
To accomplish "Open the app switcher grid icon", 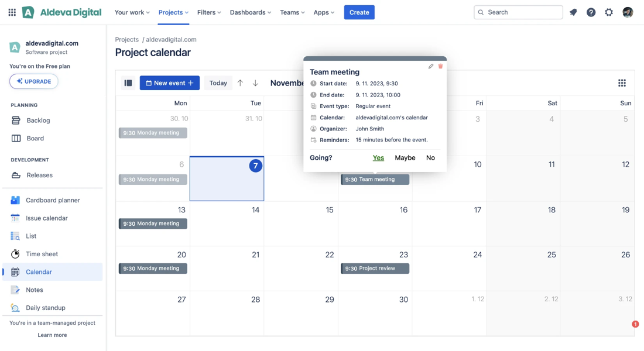I will click(12, 12).
